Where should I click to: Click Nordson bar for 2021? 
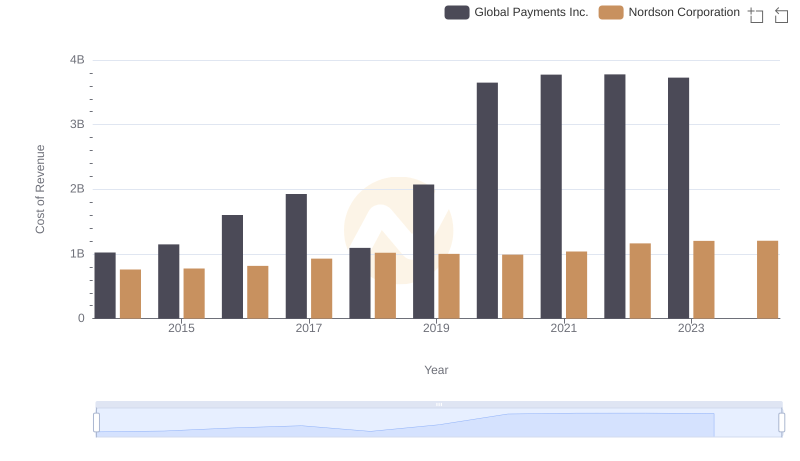pyautogui.click(x=577, y=285)
